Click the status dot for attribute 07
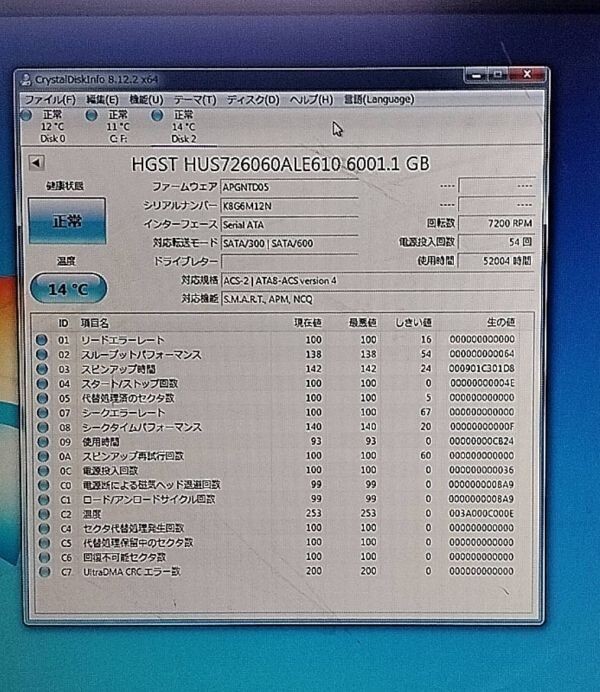The image size is (600, 692). pyautogui.click(x=43, y=413)
